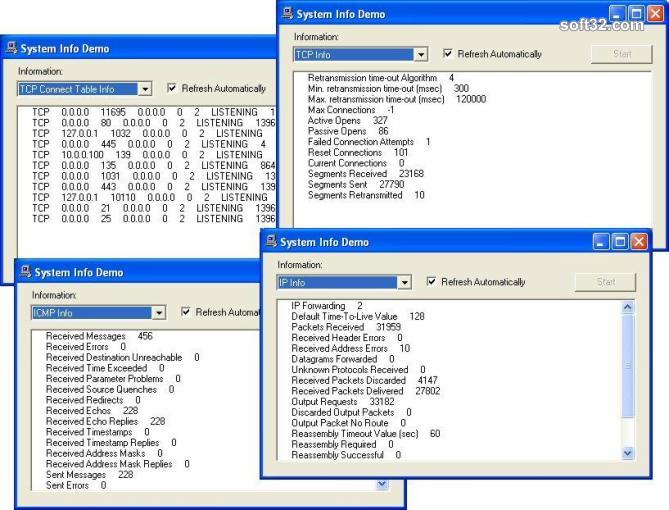Click the app icon in TCP Connect Table window title bar
The height and width of the screenshot is (510, 669).
[x=12, y=48]
